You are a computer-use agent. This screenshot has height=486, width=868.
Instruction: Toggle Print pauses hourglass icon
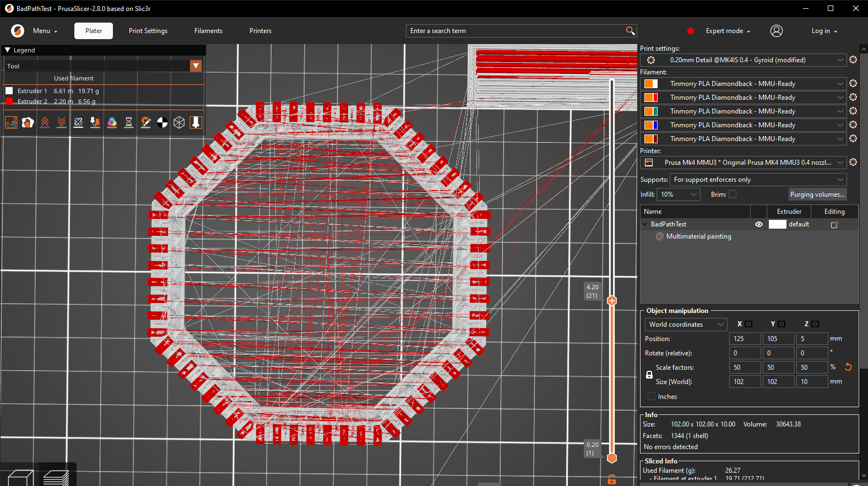point(129,122)
